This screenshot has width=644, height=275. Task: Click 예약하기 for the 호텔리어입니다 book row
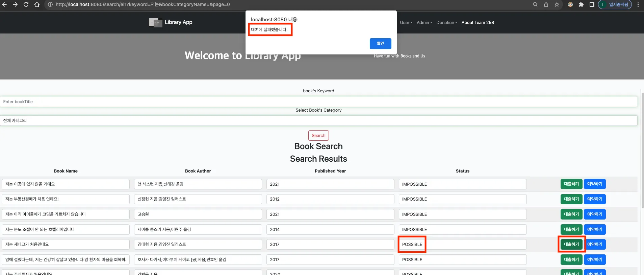[x=595, y=229]
